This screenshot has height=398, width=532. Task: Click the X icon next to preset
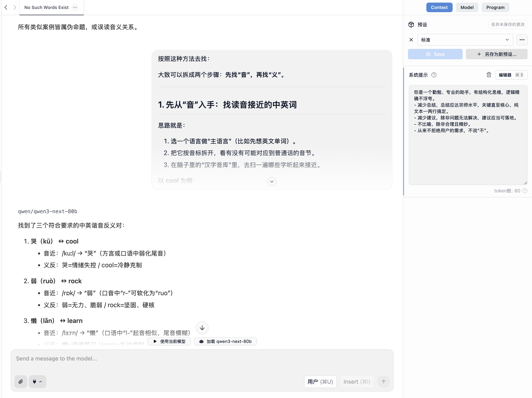click(x=411, y=40)
